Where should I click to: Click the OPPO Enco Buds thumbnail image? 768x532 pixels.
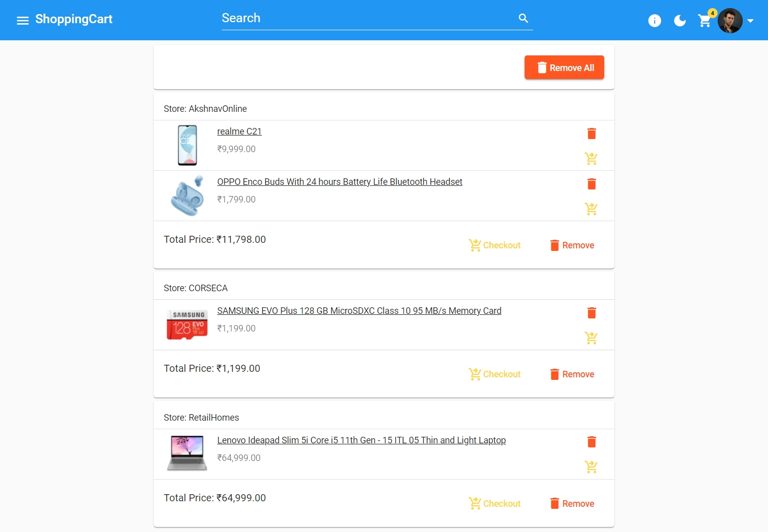coord(187,196)
